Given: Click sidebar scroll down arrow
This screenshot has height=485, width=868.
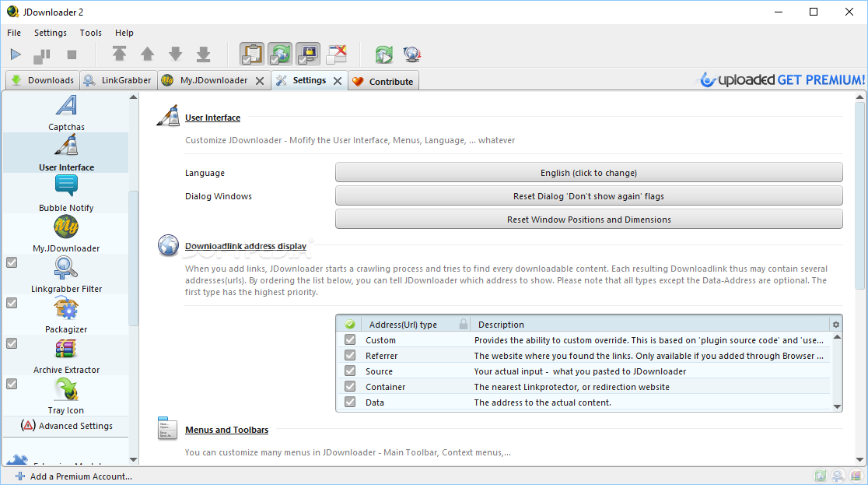Looking at the screenshot, I should pyautogui.click(x=134, y=459).
